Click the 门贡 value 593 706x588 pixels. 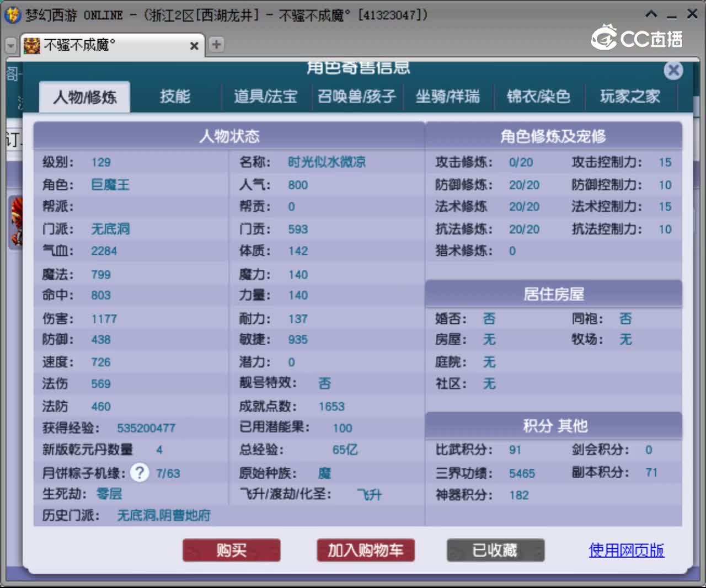pyautogui.click(x=298, y=229)
